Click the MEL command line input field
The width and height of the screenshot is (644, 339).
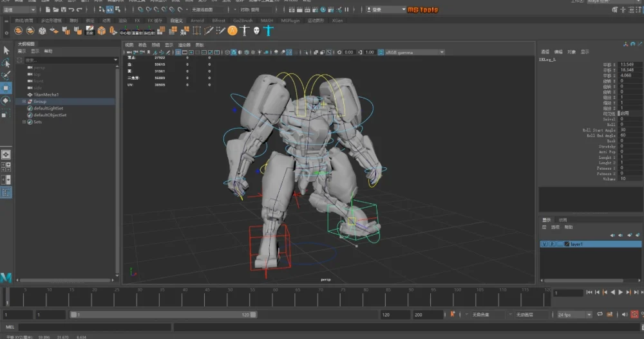point(95,327)
